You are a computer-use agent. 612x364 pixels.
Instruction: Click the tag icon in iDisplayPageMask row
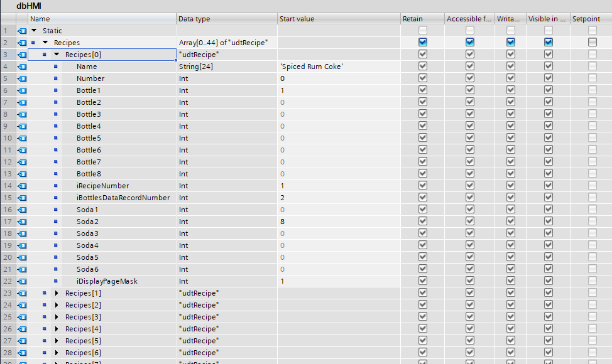(22, 281)
